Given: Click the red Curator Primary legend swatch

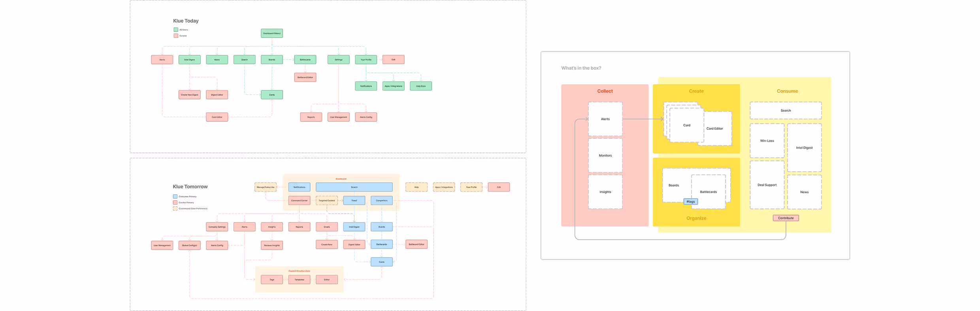Looking at the screenshot, I should 175,202.
